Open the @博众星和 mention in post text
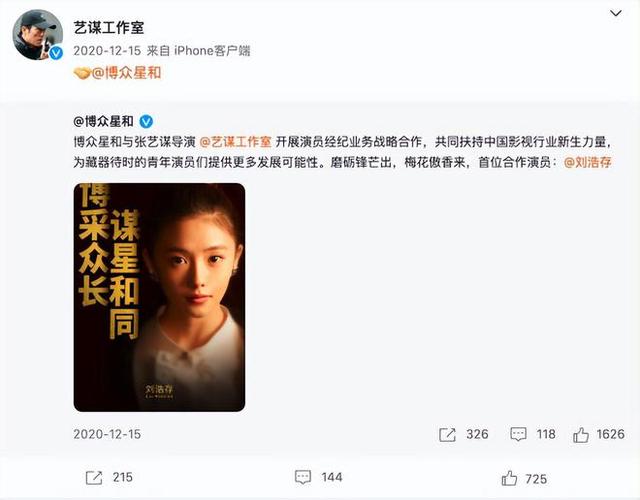This screenshot has width=640, height=500. pos(126,73)
